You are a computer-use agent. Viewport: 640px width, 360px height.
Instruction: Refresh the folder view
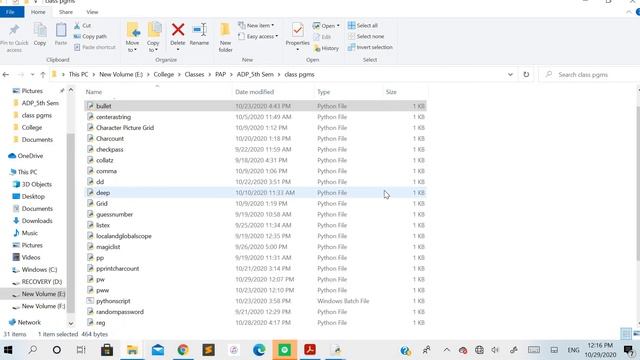pyautogui.click(x=526, y=75)
